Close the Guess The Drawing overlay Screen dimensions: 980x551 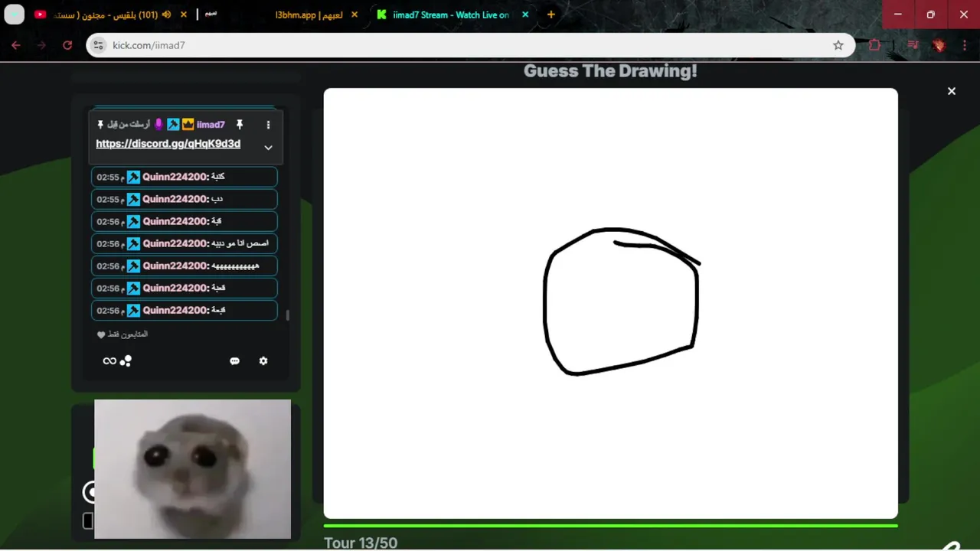coord(952,91)
